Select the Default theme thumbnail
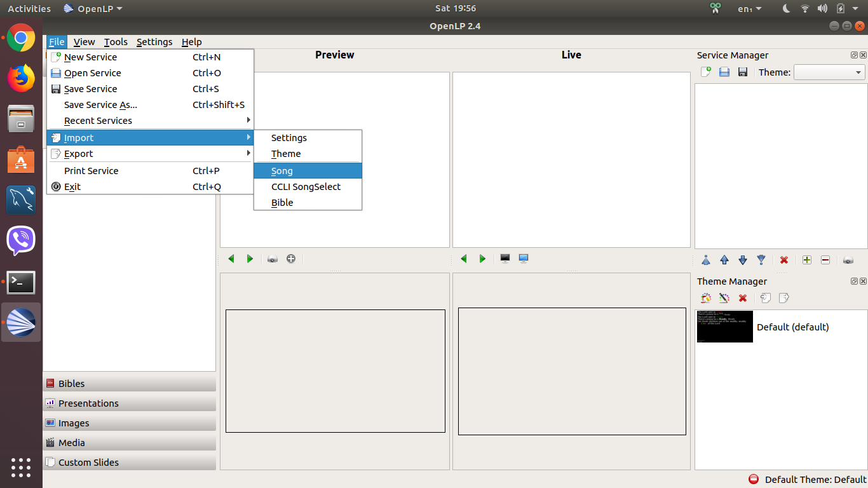 tap(725, 327)
